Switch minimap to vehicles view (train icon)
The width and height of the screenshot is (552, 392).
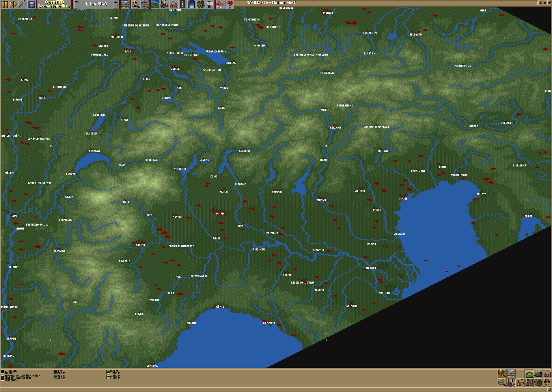click(x=538, y=373)
